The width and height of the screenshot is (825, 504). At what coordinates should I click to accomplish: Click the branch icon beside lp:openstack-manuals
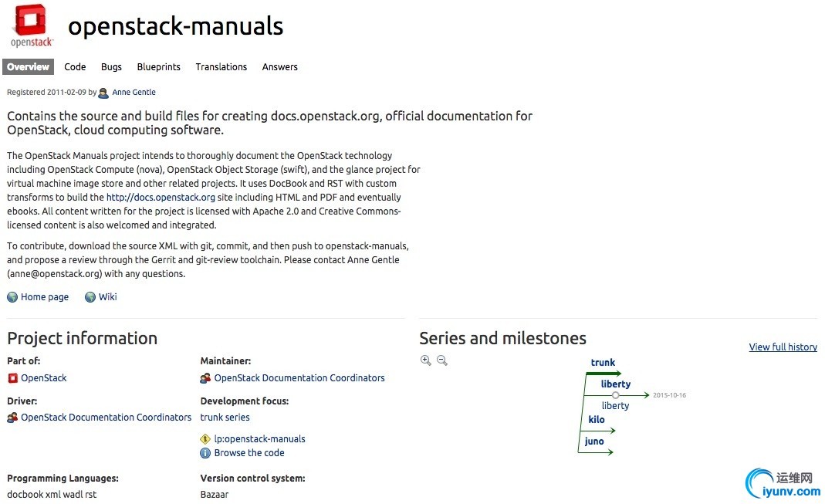click(x=205, y=438)
